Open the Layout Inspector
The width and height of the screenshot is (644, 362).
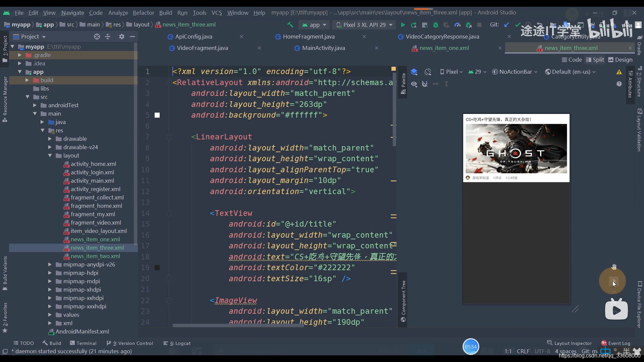[569, 343]
